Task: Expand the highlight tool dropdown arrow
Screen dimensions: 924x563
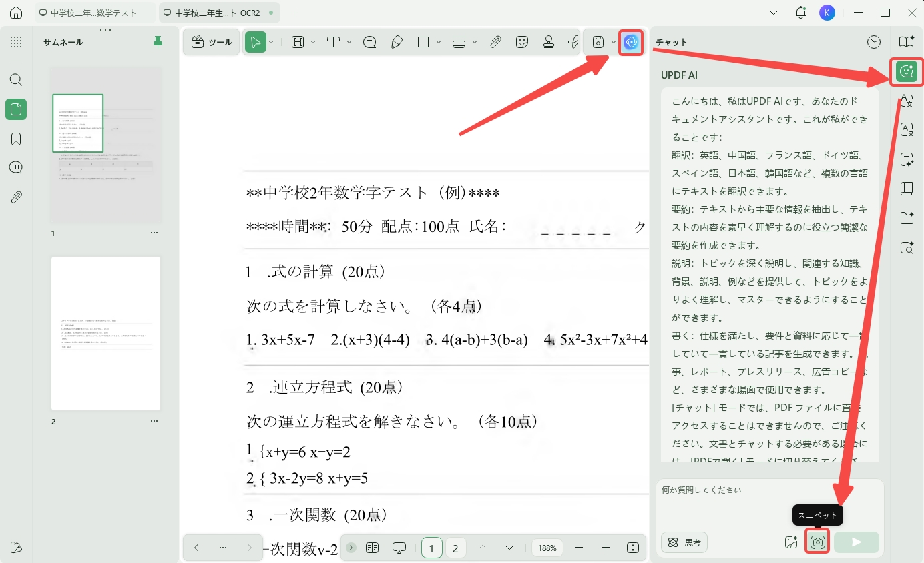Action: tap(313, 42)
